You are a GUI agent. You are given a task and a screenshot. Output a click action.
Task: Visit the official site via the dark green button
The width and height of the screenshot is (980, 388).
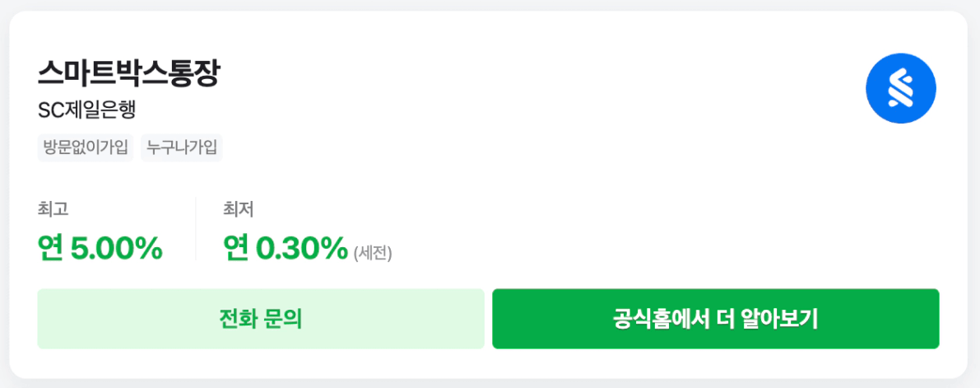tap(715, 319)
